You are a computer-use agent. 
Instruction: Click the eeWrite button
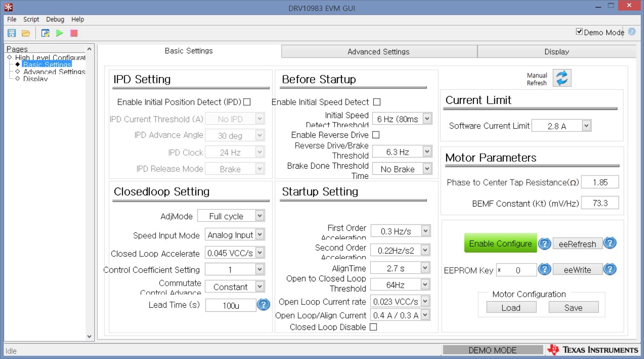click(x=577, y=270)
